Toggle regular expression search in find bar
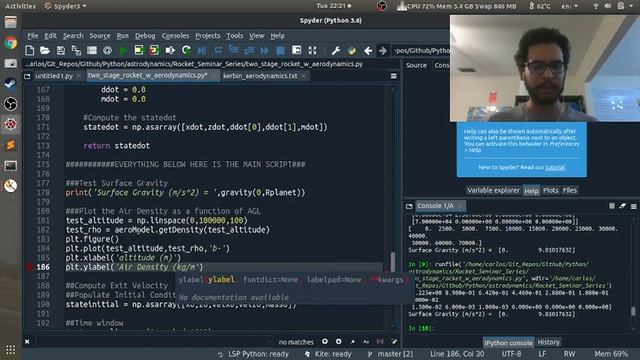This screenshot has height=360, width=640. (353, 341)
